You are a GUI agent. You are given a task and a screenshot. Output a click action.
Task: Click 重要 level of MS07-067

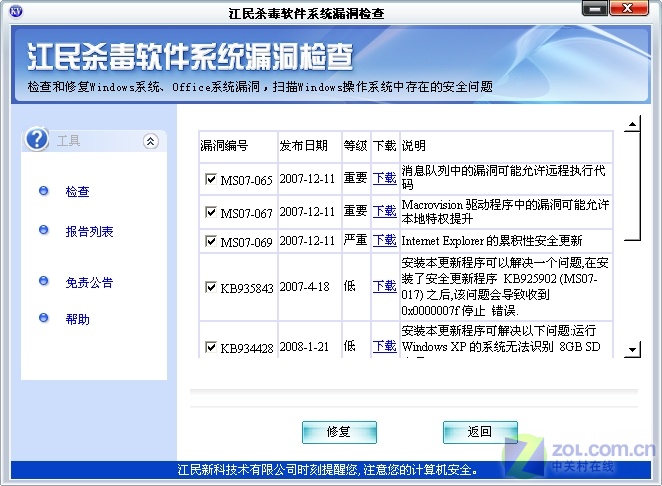click(355, 211)
